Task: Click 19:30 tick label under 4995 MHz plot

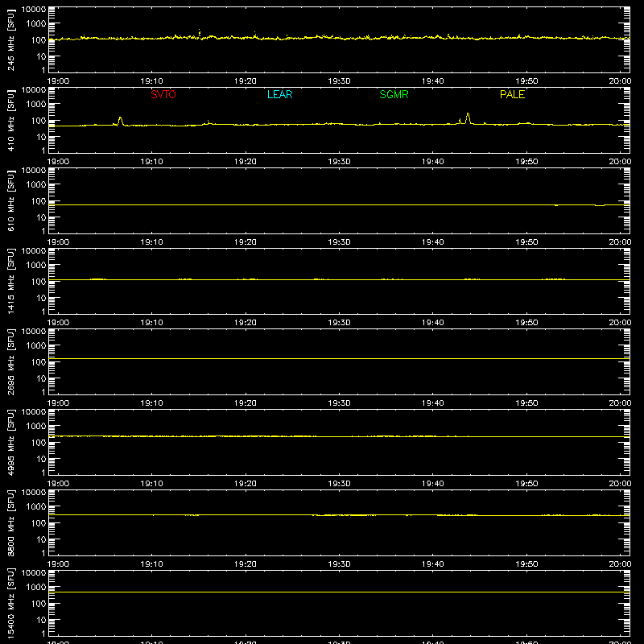Action: coord(339,484)
